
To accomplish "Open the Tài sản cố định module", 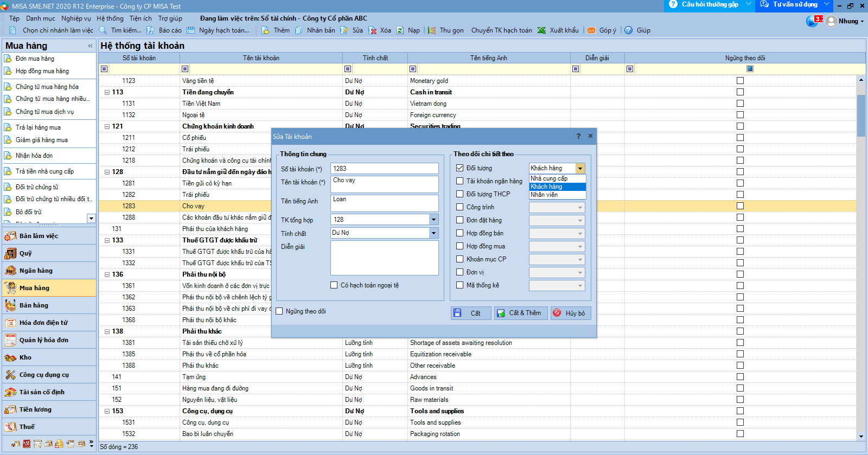I will [x=49, y=392].
